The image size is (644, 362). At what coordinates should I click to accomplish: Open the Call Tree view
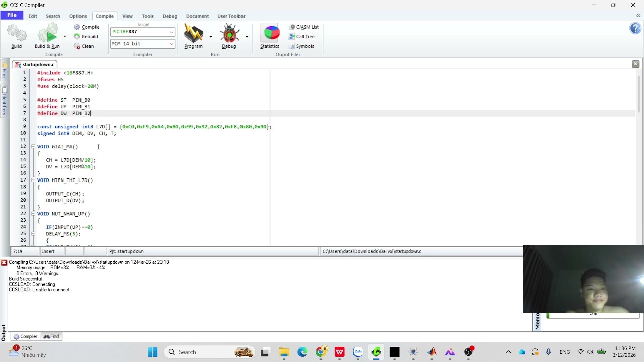[302, 37]
